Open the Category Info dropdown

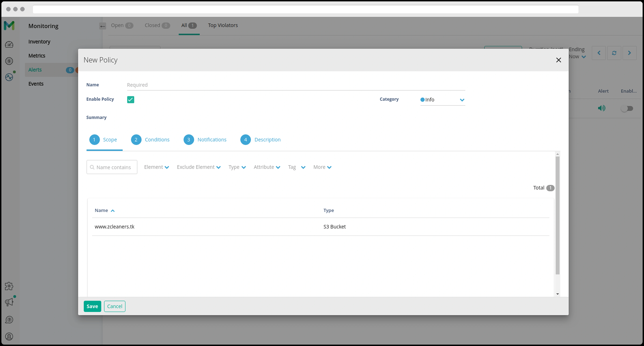[x=442, y=100]
